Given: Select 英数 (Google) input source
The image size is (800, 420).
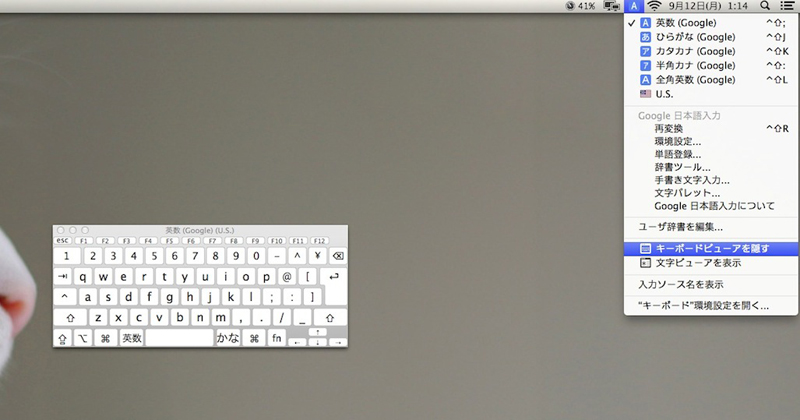Looking at the screenshot, I should 711,23.
